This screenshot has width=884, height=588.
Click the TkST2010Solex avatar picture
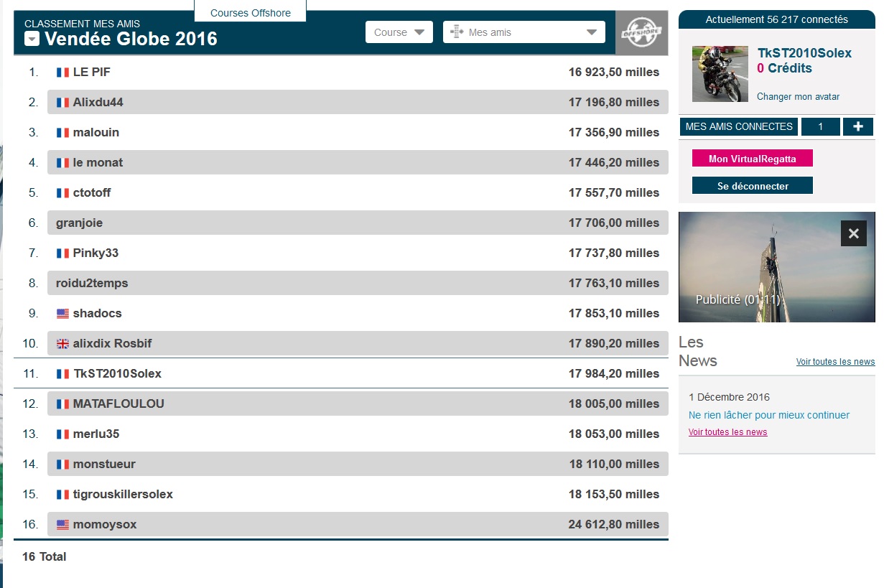click(720, 74)
